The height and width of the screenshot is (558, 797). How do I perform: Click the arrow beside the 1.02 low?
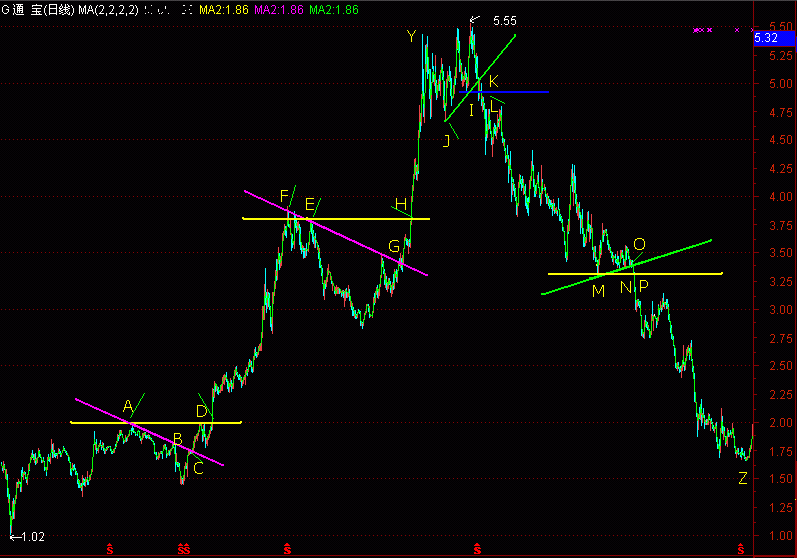tap(13, 537)
